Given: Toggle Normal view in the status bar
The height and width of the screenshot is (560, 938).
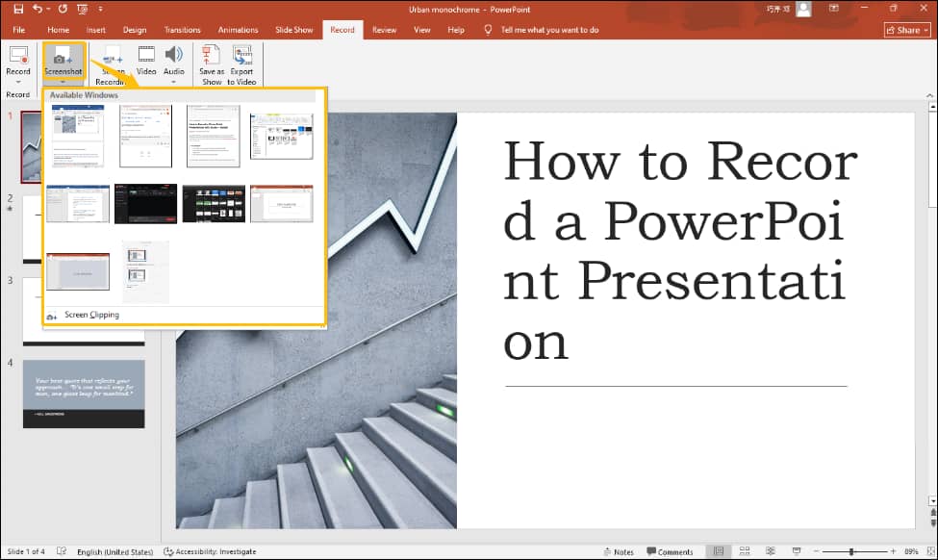Looking at the screenshot, I should coord(719,550).
